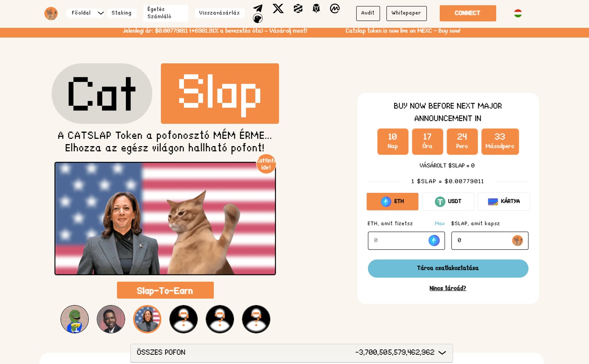Open the X (Twitter) social icon
589x364 pixels.
pyautogui.click(x=278, y=8)
